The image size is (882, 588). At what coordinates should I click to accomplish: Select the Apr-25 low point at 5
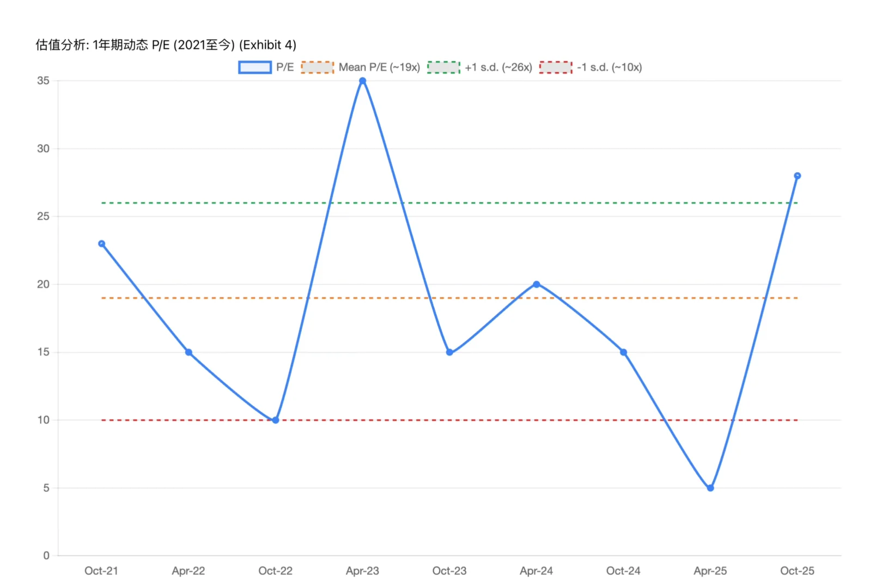(x=710, y=488)
